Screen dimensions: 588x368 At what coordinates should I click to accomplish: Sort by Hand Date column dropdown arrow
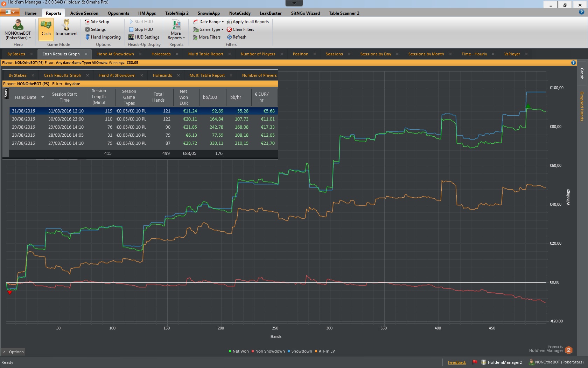click(43, 97)
